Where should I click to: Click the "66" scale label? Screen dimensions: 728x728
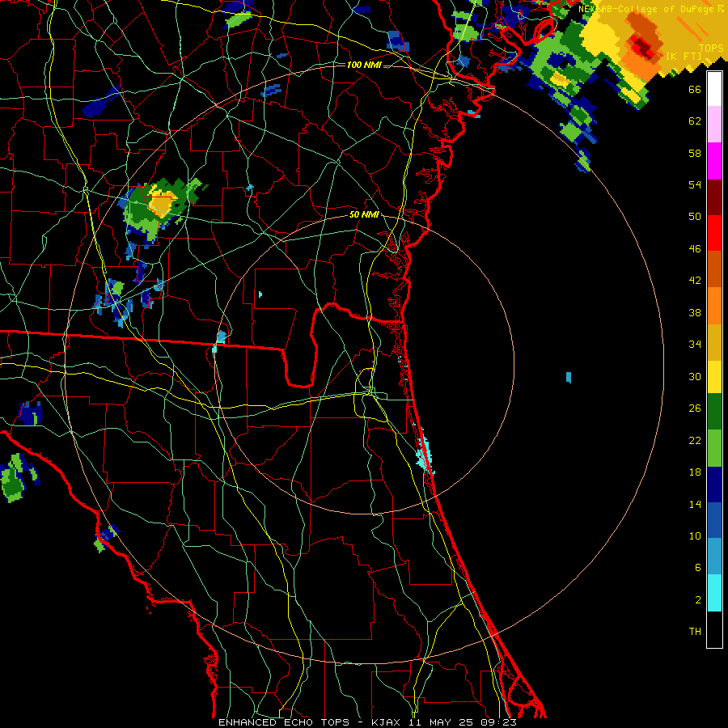tap(695, 89)
